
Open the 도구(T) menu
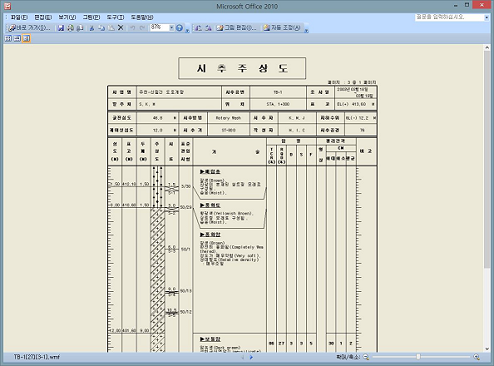click(115, 17)
